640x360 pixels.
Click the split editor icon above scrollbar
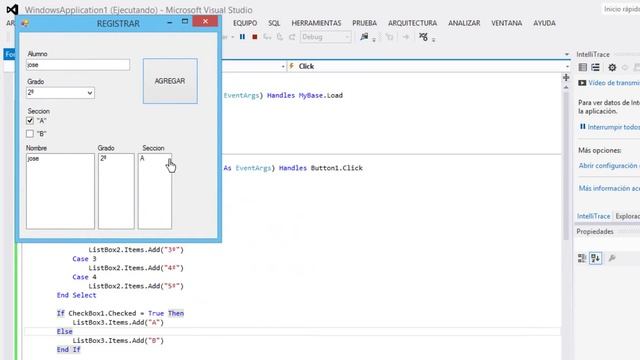coord(566,78)
